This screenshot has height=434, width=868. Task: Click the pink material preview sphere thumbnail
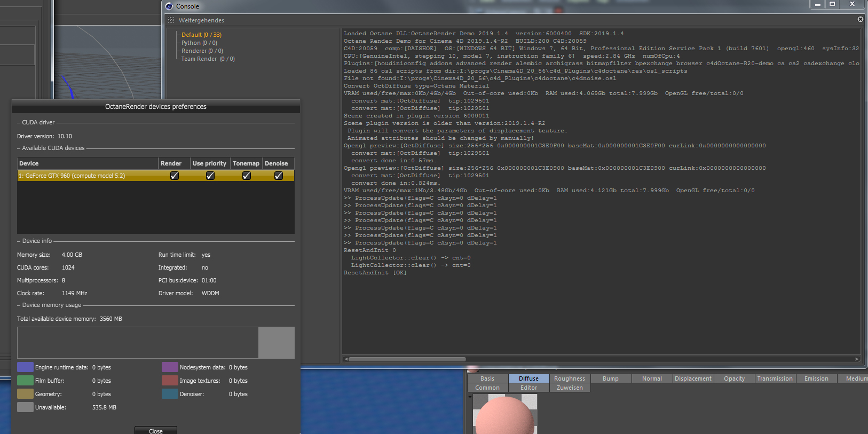click(x=504, y=414)
